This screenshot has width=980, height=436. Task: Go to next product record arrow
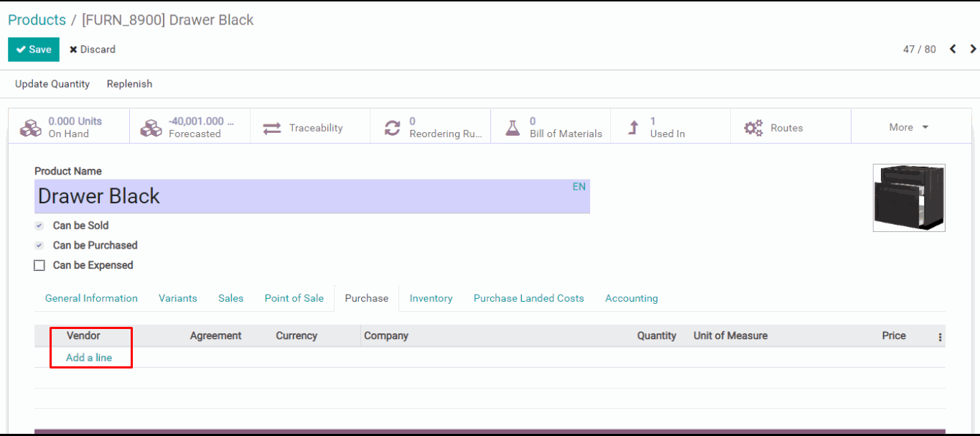pos(973,49)
